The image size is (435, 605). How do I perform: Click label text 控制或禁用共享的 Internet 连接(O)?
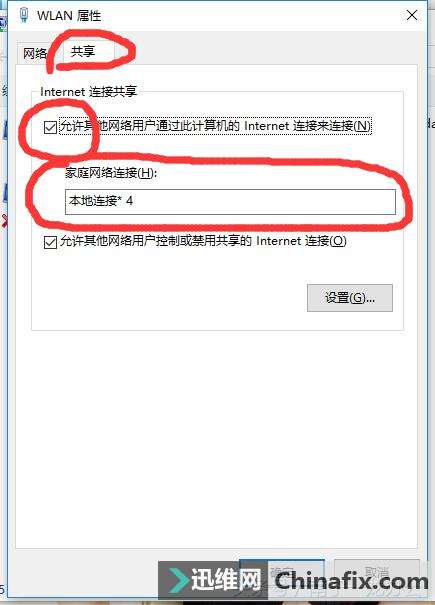[251, 241]
